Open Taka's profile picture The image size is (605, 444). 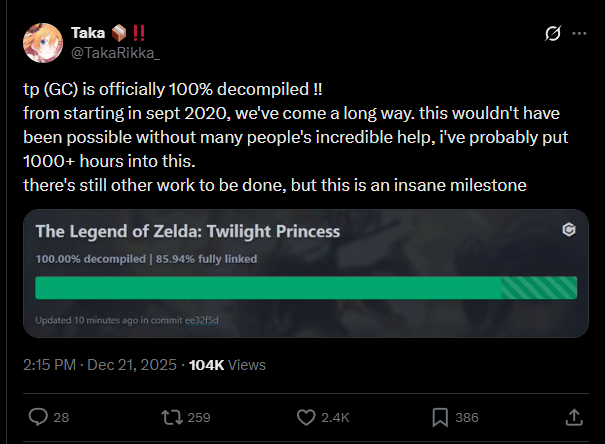[43, 43]
